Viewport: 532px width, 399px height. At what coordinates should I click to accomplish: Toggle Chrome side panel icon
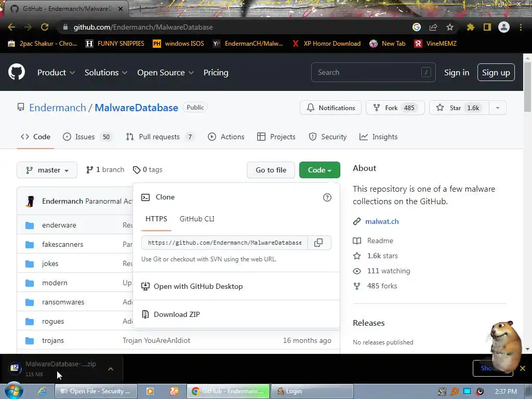click(x=487, y=27)
